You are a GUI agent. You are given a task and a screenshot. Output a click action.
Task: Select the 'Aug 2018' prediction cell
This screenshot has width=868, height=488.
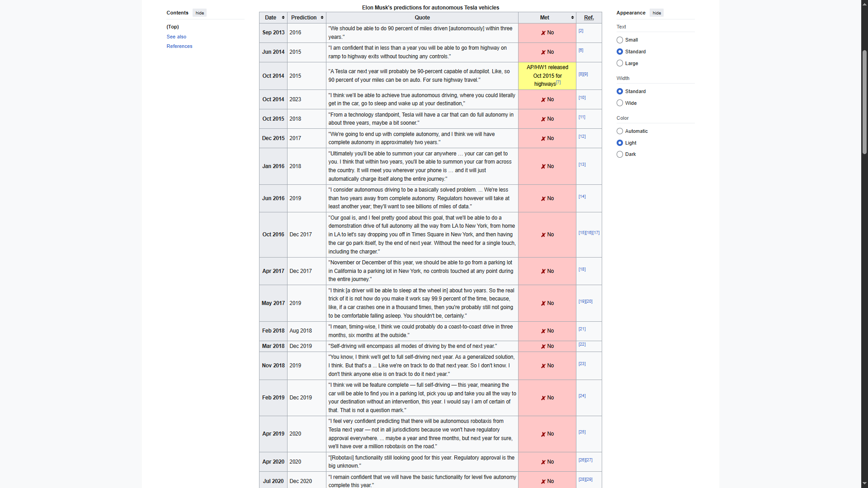point(307,331)
